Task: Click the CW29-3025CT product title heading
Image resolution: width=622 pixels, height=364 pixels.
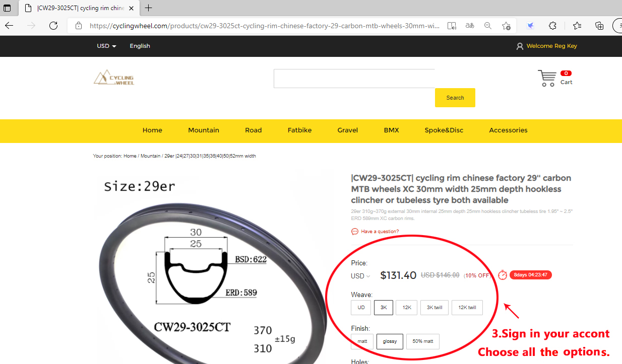Action: point(462,189)
